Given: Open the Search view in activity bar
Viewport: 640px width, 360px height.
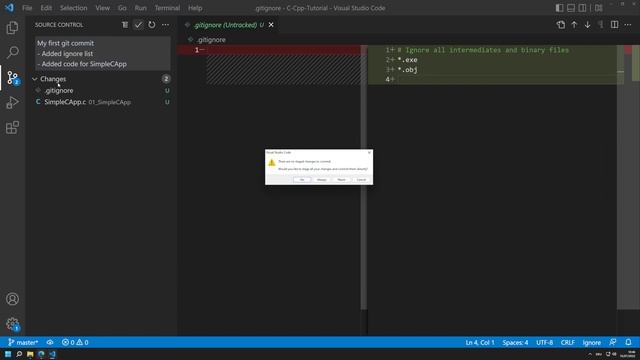Looking at the screenshot, I should click(12, 52).
